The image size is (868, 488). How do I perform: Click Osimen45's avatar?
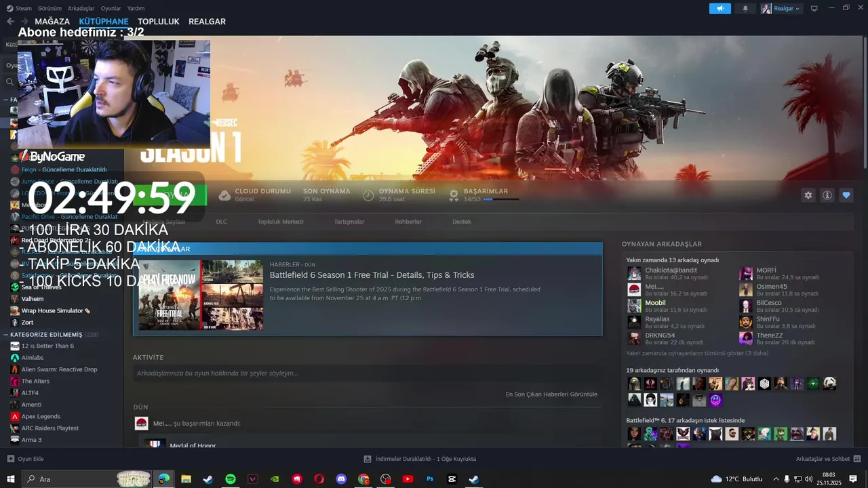(x=746, y=289)
